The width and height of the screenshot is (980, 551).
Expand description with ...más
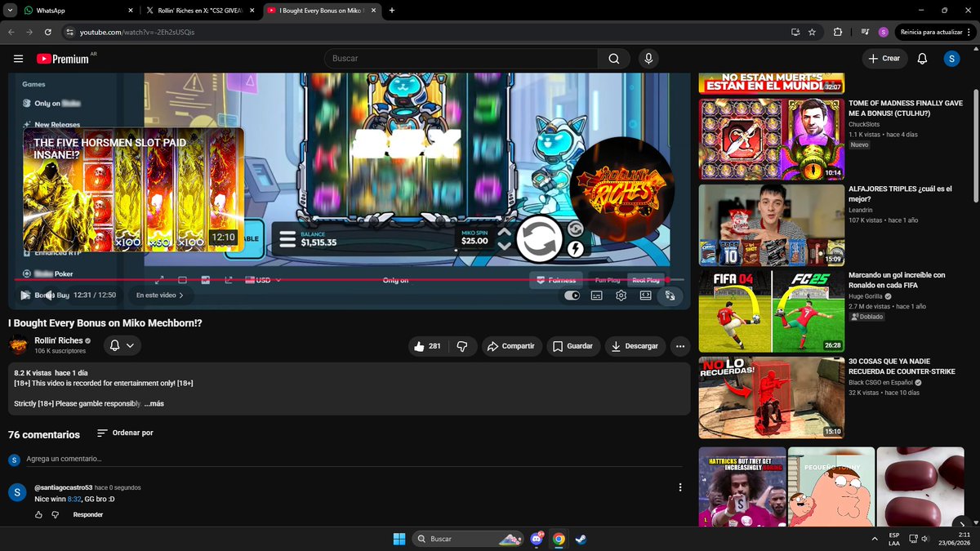[x=154, y=403]
